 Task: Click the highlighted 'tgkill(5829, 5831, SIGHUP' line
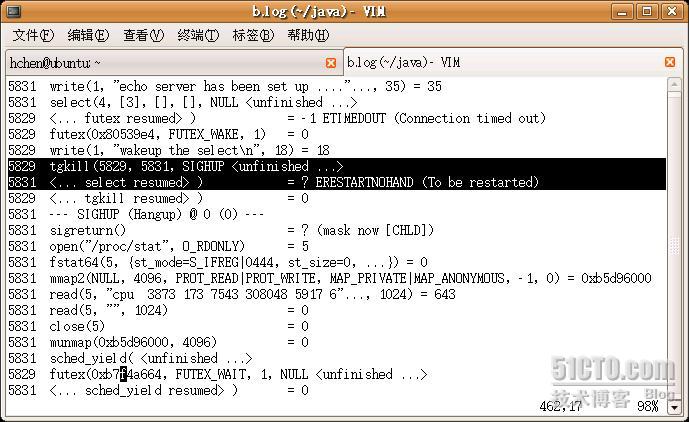tap(337, 166)
